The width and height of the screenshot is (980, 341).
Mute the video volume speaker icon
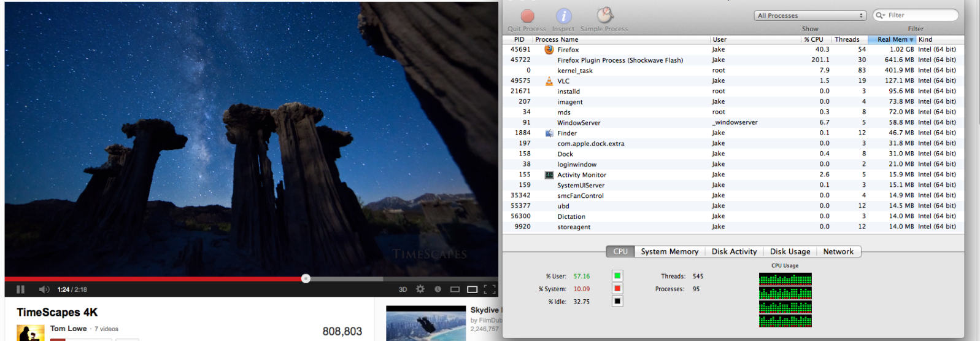(x=44, y=289)
